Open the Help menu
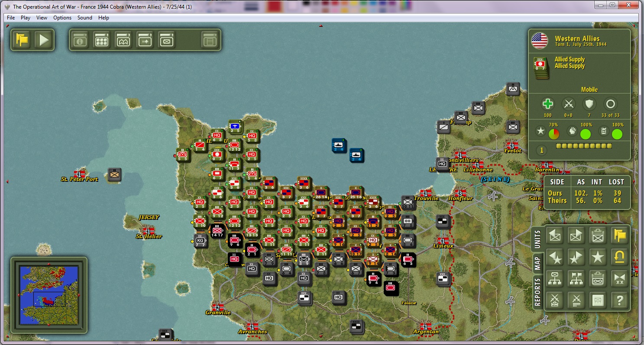 [x=104, y=18]
